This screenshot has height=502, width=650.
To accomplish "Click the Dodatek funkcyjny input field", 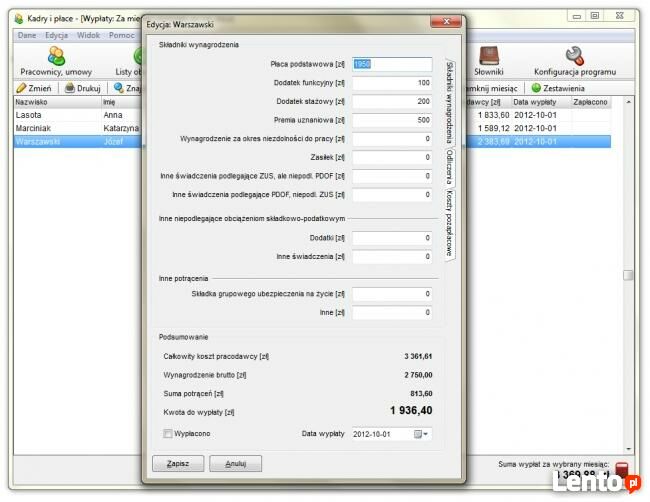I will 392,83.
